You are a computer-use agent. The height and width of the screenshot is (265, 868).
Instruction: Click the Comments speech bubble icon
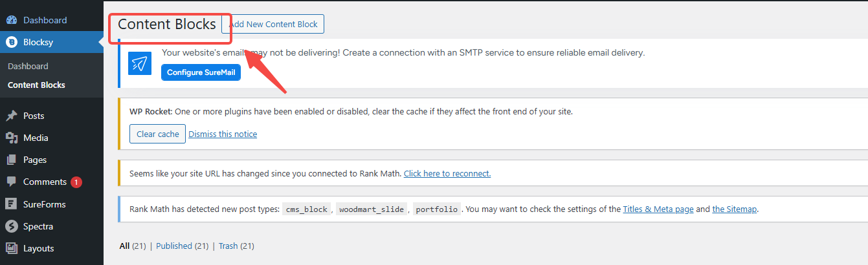click(11, 182)
